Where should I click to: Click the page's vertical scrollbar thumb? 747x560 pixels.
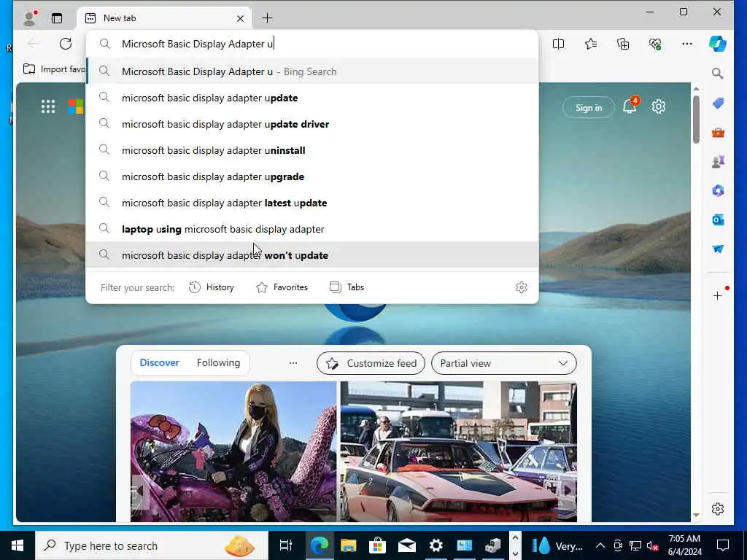(x=696, y=119)
